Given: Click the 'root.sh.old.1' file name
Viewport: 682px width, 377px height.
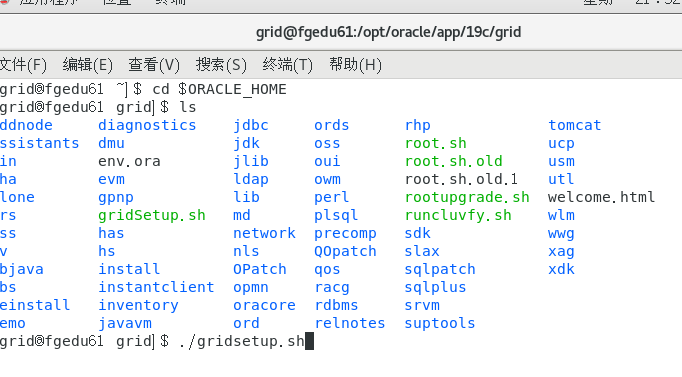Looking at the screenshot, I should pos(461,180).
